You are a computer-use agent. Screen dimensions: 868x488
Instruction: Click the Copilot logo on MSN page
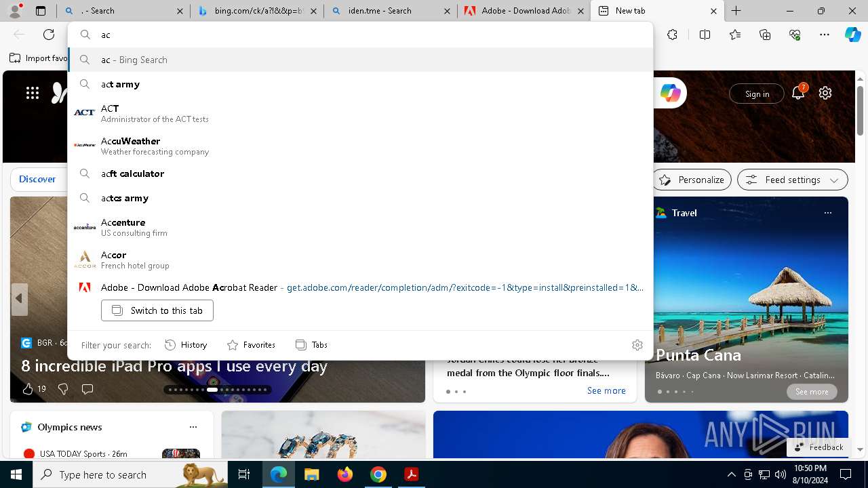pos(670,94)
